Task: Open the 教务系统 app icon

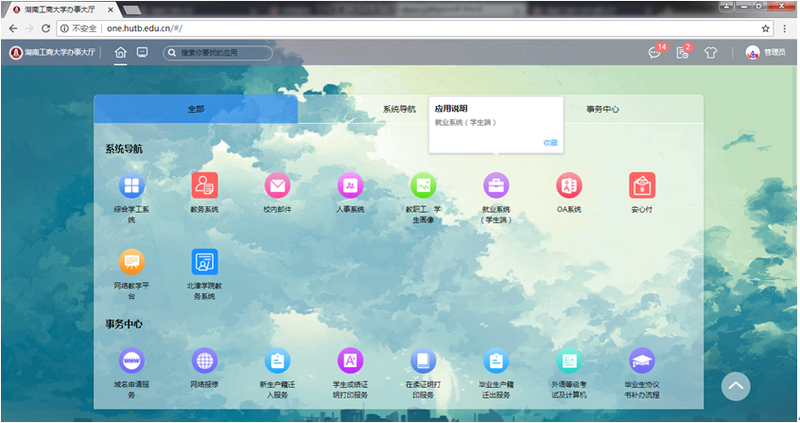Action: tap(205, 185)
